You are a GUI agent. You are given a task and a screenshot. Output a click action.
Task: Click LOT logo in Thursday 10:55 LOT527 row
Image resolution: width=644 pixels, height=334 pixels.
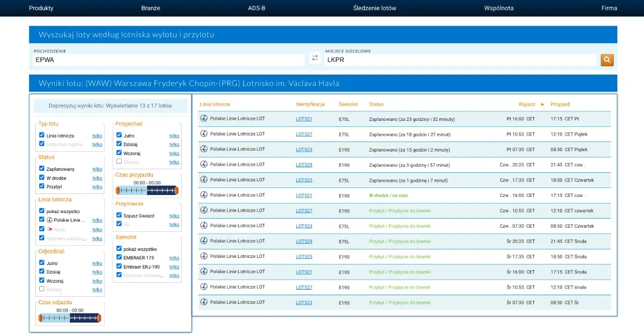coord(204,211)
